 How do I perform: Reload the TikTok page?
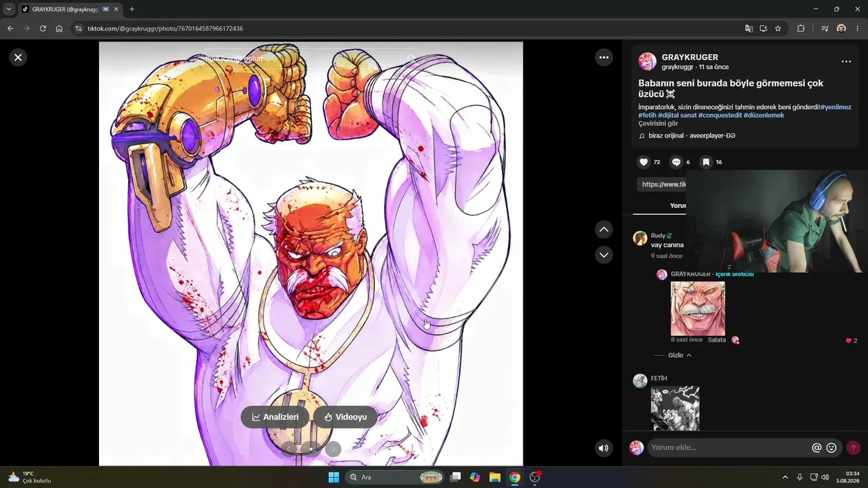(43, 28)
